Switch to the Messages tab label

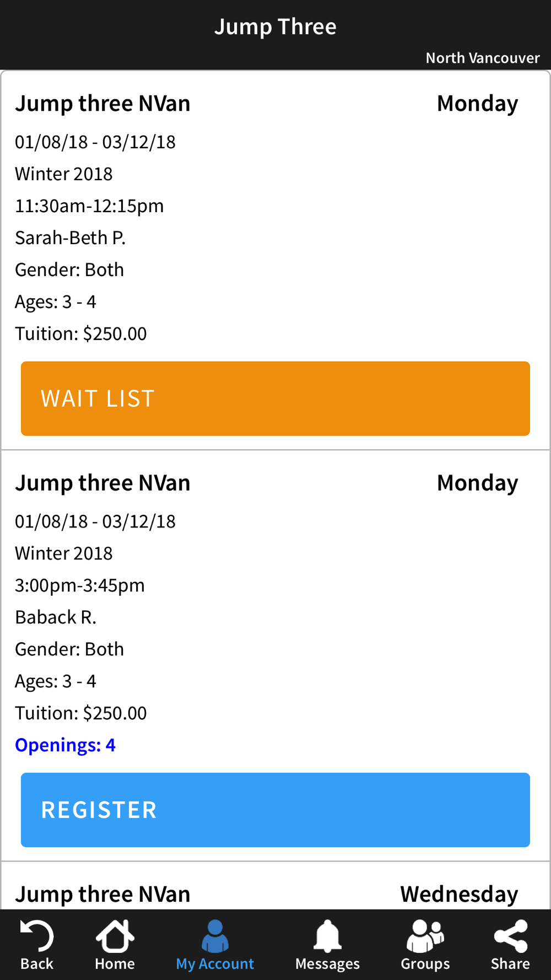pyautogui.click(x=327, y=963)
